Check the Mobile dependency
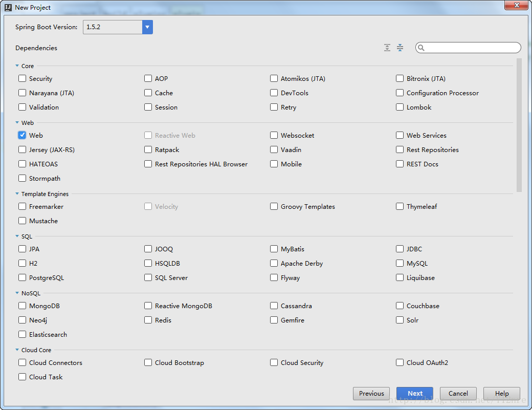Viewport: 532px width, 410px height. click(274, 164)
